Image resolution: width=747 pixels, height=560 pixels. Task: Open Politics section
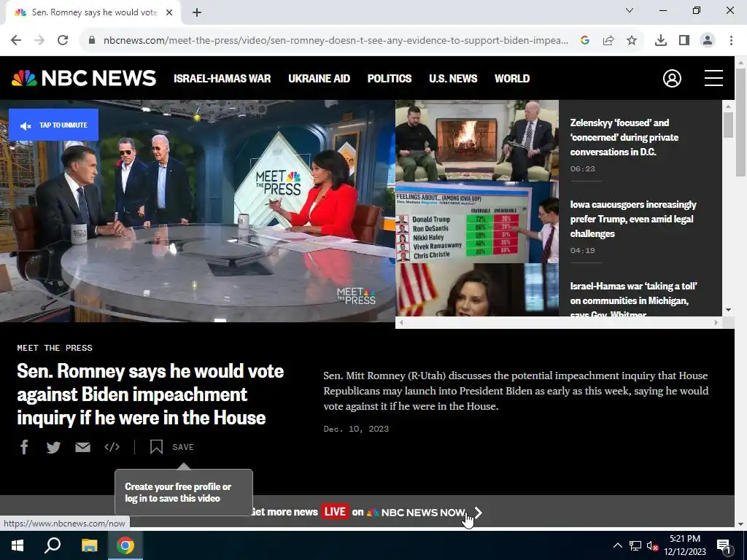pyautogui.click(x=390, y=79)
